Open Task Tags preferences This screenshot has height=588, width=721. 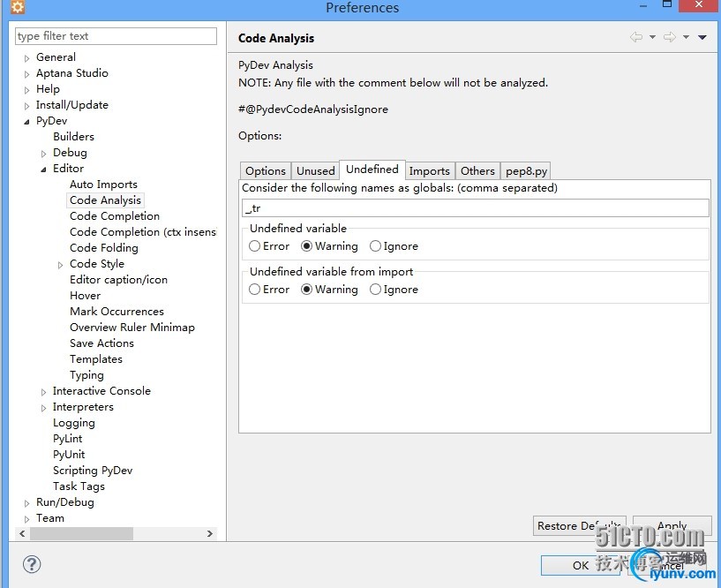click(x=79, y=486)
